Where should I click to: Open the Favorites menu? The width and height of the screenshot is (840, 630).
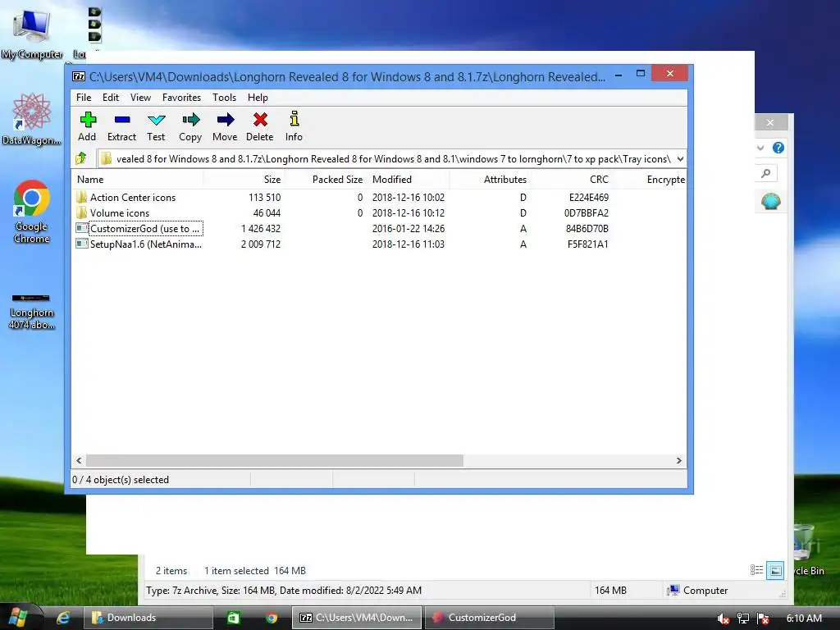pyautogui.click(x=181, y=98)
